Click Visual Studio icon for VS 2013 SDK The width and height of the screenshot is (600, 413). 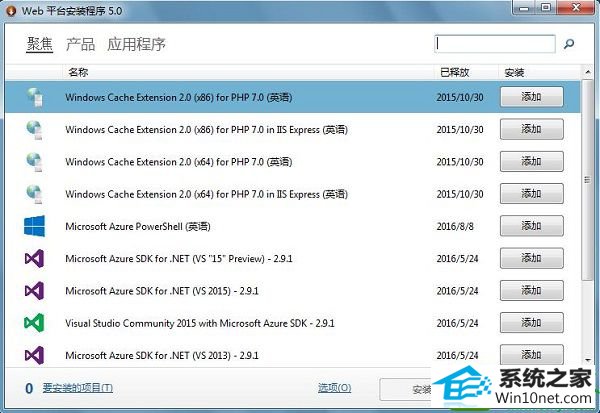click(x=34, y=355)
